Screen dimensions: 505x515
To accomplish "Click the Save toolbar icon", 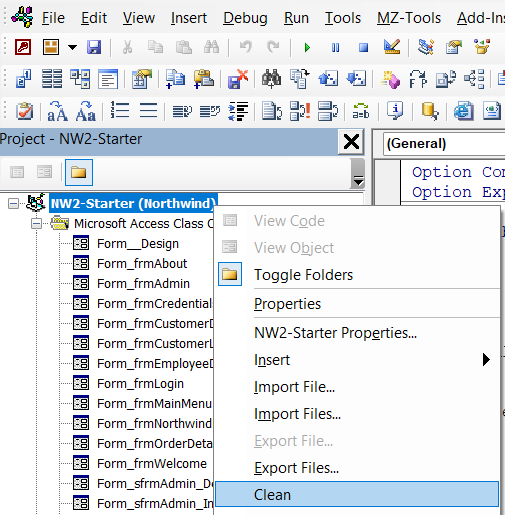I will click(x=94, y=47).
